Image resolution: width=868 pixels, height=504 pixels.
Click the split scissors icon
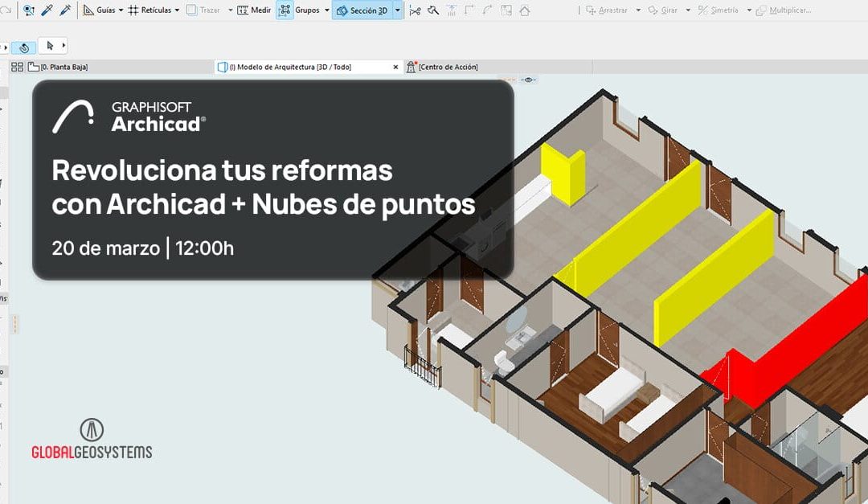pos(416,10)
